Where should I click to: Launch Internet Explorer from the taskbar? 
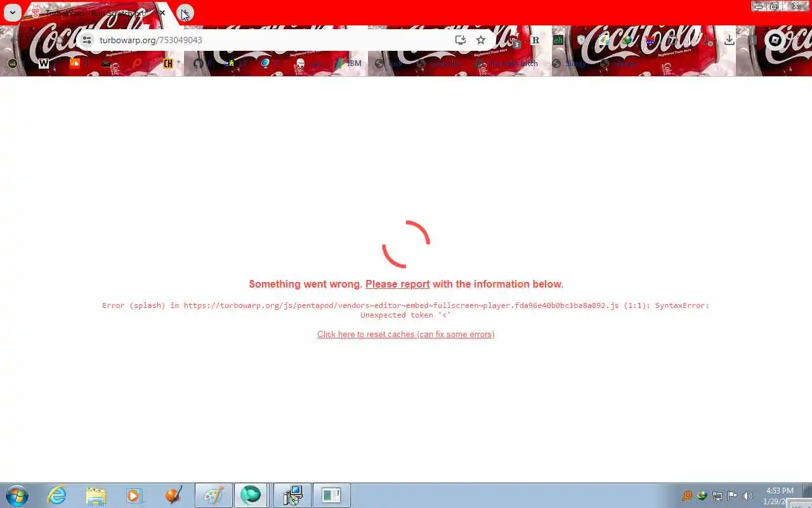click(x=57, y=495)
